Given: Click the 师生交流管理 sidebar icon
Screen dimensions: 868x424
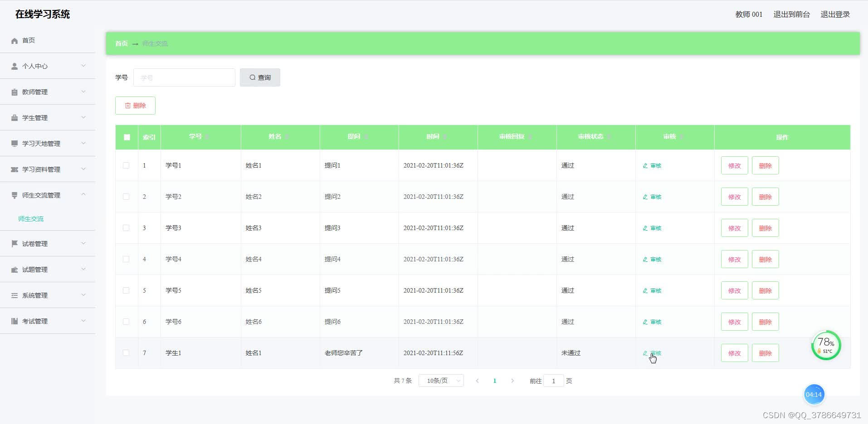Looking at the screenshot, I should point(15,195).
